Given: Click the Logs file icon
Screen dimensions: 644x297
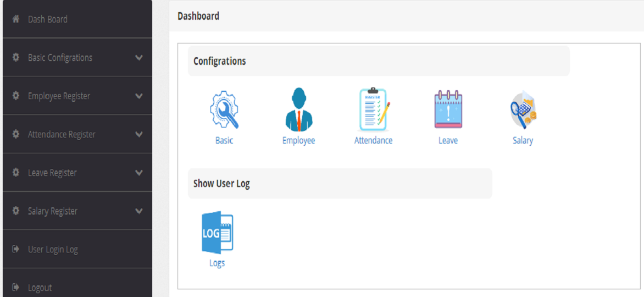Looking at the screenshot, I should 217,232.
